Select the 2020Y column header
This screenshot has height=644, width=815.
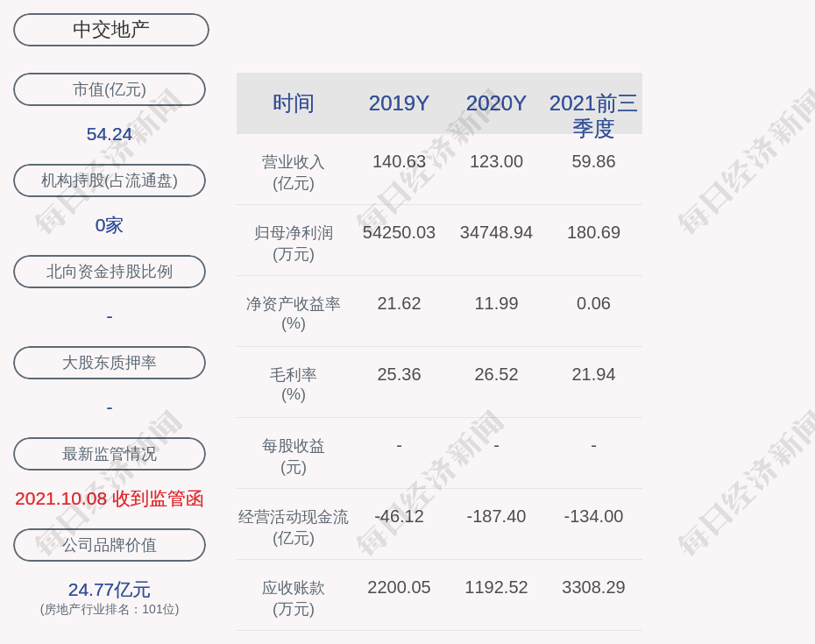pos(496,103)
